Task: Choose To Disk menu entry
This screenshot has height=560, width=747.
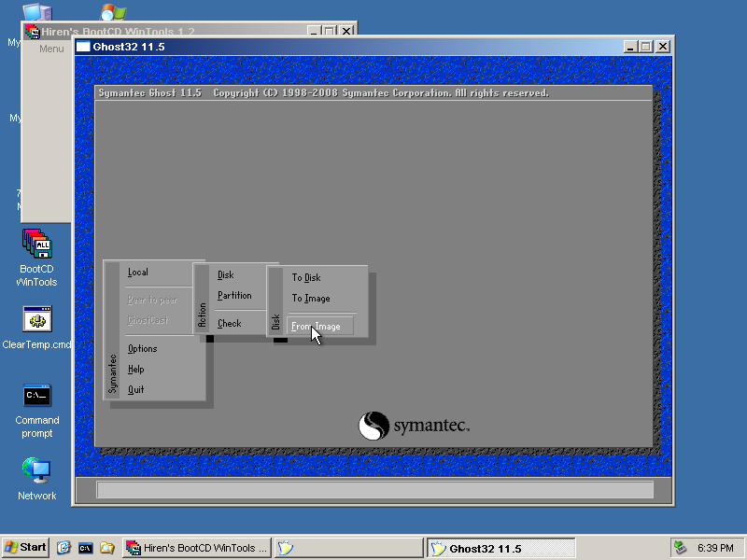Action: pos(306,277)
